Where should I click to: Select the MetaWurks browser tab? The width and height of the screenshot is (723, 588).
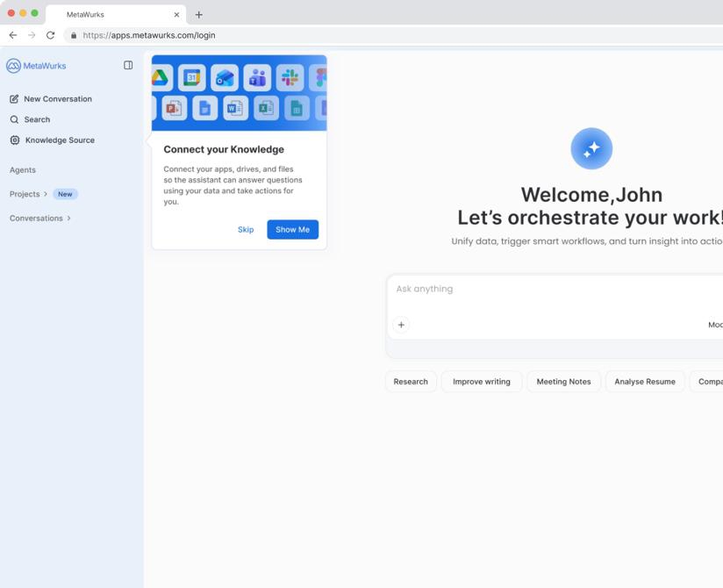pyautogui.click(x=114, y=15)
